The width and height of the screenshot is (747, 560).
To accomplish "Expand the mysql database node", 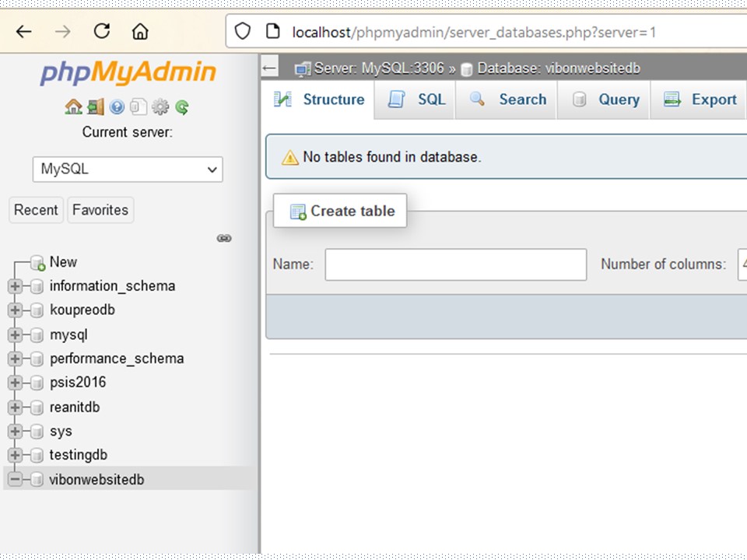I will click(15, 334).
